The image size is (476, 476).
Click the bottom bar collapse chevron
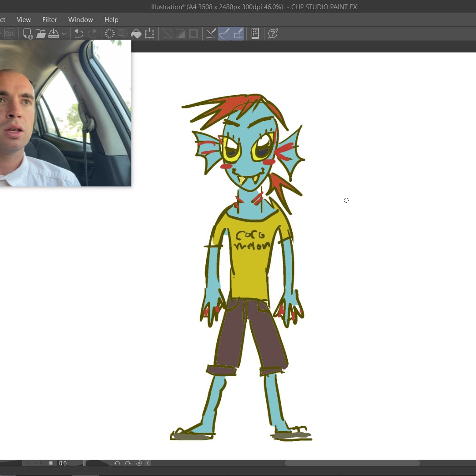point(148,463)
